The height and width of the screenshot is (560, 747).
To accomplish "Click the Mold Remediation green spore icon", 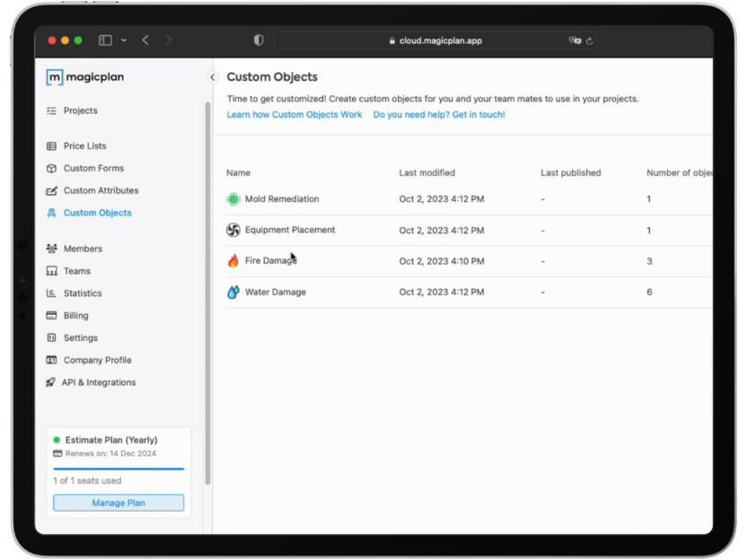I will (x=234, y=198).
